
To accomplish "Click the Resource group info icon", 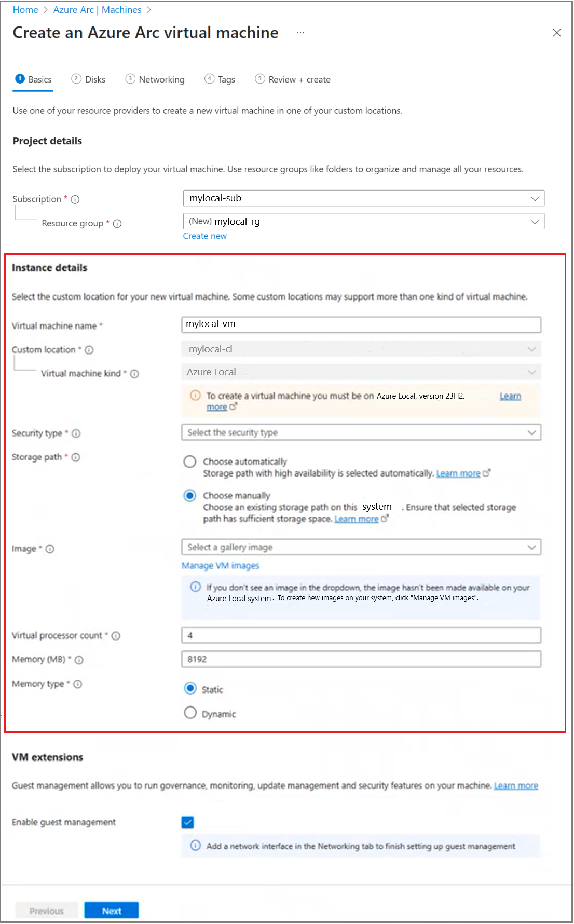I will [x=117, y=224].
